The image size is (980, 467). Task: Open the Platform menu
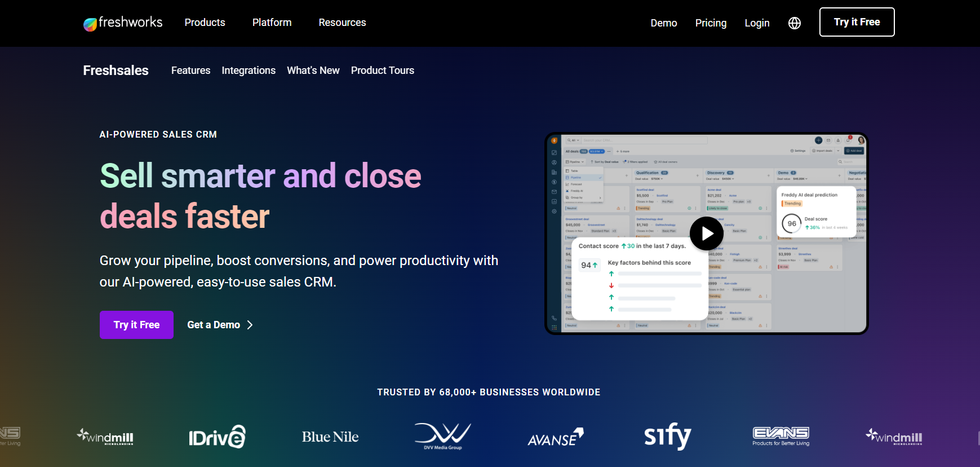coord(272,23)
